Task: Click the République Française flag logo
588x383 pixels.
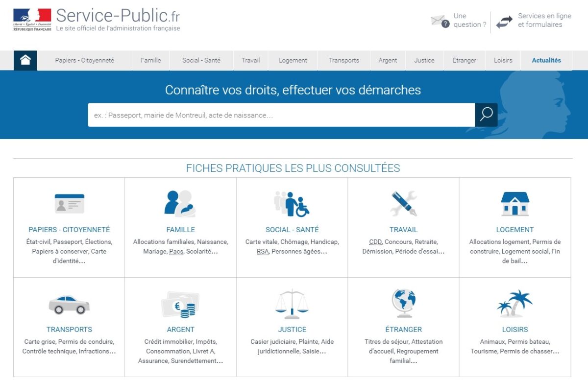Action: 32,20
